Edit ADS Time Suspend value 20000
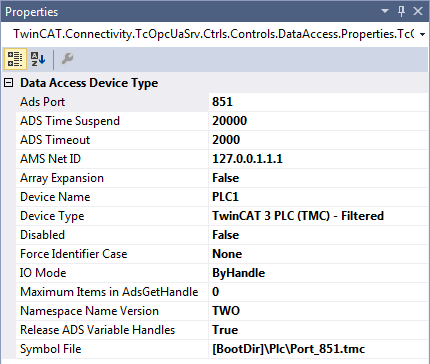The width and height of the screenshot is (430, 364). pos(318,121)
